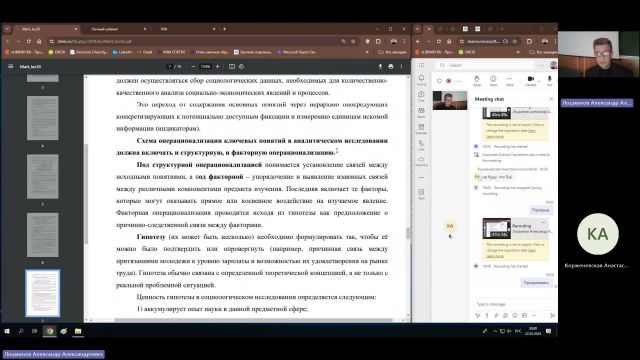The width and height of the screenshot is (640, 360).
Task: Open Teams settings and more dots
Action: [542, 65]
